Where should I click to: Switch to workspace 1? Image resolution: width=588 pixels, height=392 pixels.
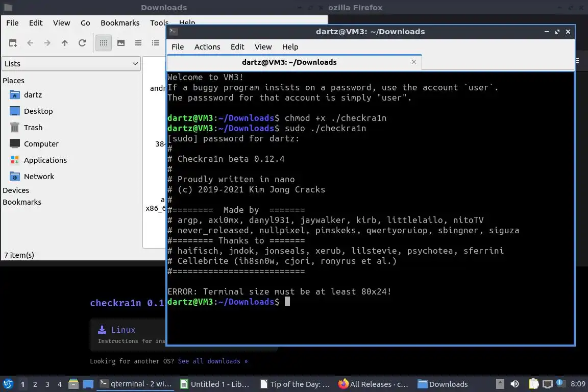coord(22,384)
